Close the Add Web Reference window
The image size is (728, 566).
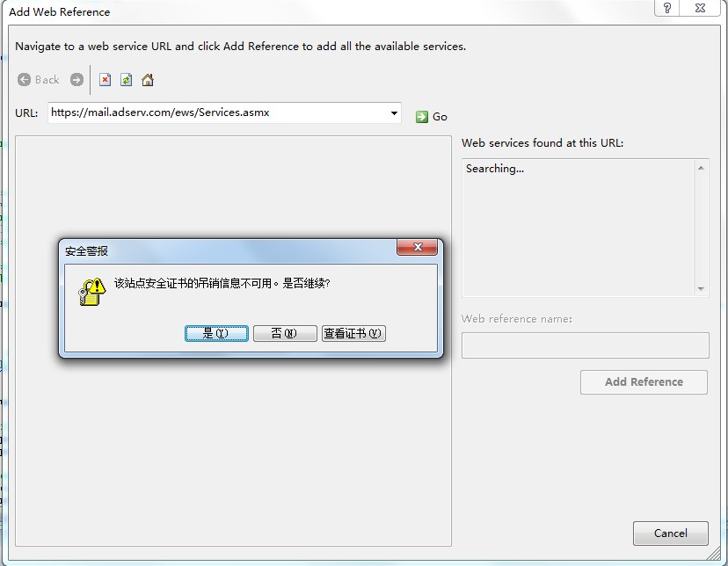coord(700,8)
